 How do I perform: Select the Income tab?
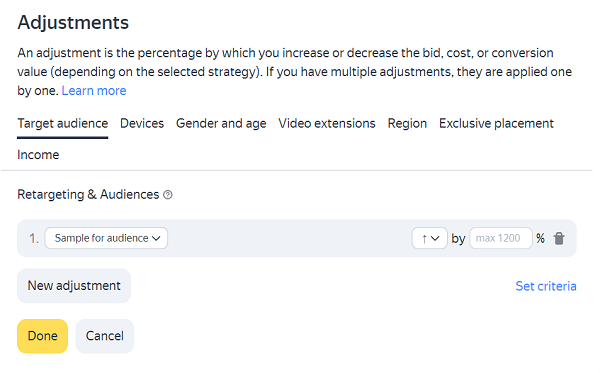[x=38, y=155]
